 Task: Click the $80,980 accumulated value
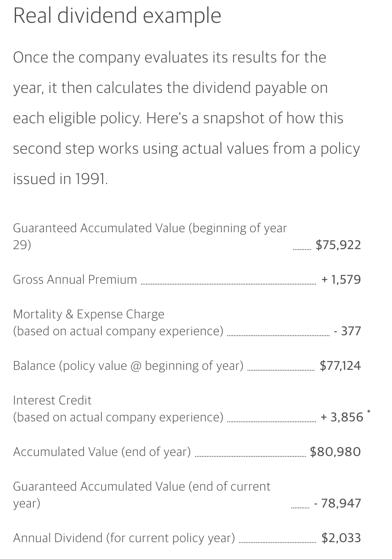335,452
